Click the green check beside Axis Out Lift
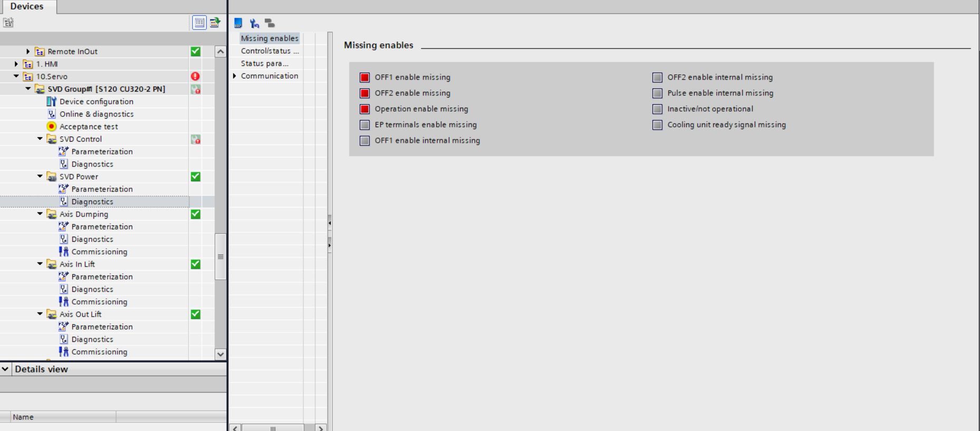Viewport: 980px width, 431px height. 195,314
